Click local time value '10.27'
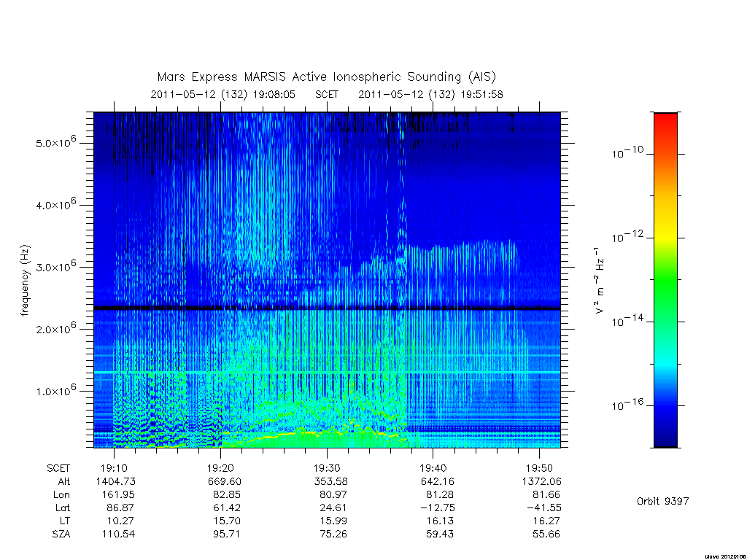The image size is (747, 560). pos(120,521)
